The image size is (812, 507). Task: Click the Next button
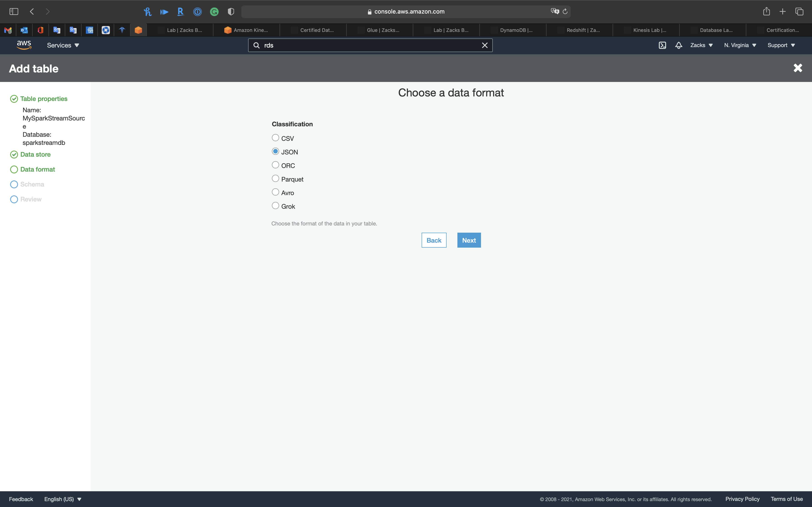pos(469,240)
